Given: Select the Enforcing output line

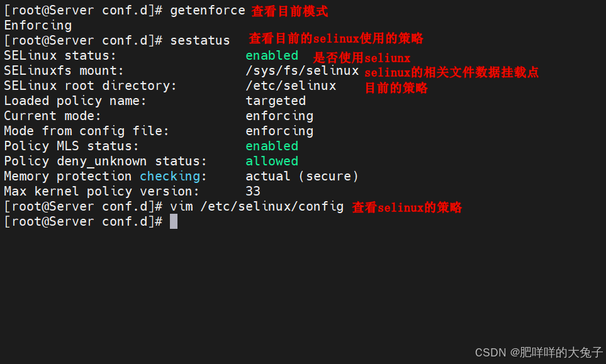Looking at the screenshot, I should (x=38, y=25).
